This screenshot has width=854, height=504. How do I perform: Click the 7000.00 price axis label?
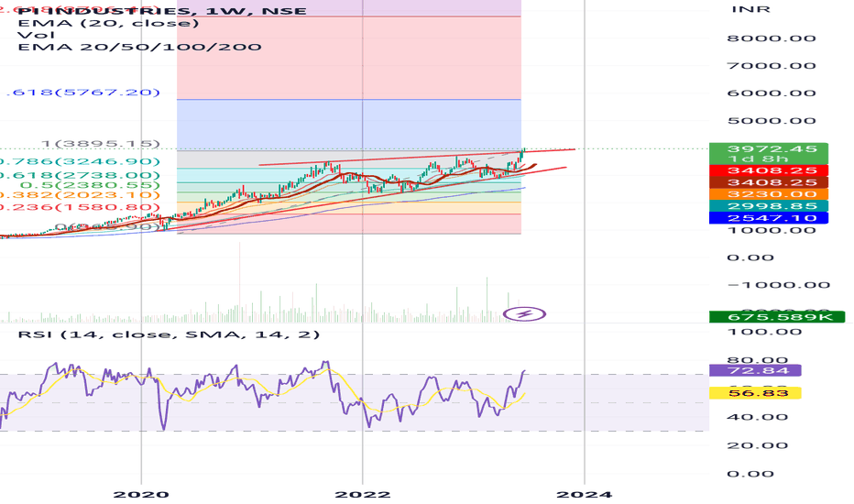point(772,65)
